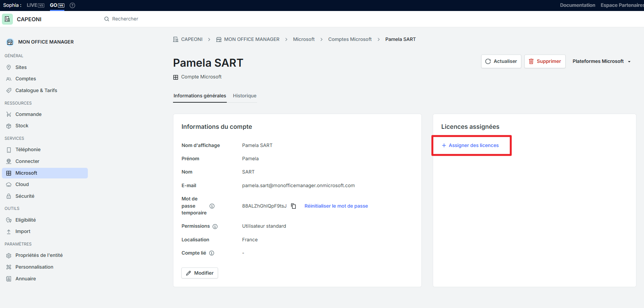The height and width of the screenshot is (308, 644).
Task: Click the Catalogue & Tarifs tag icon
Action: tap(9, 91)
